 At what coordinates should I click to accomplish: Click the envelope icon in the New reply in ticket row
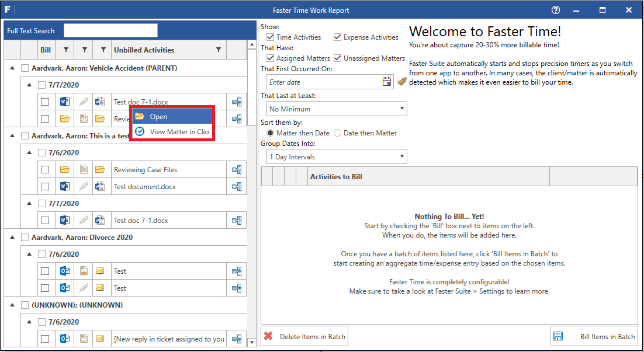[100, 339]
